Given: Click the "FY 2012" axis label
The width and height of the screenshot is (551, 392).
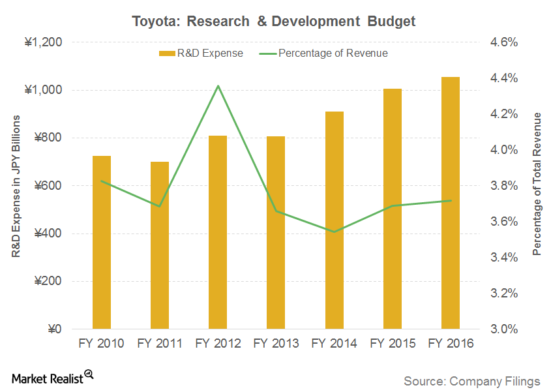Looking at the screenshot, I should click(x=218, y=343).
